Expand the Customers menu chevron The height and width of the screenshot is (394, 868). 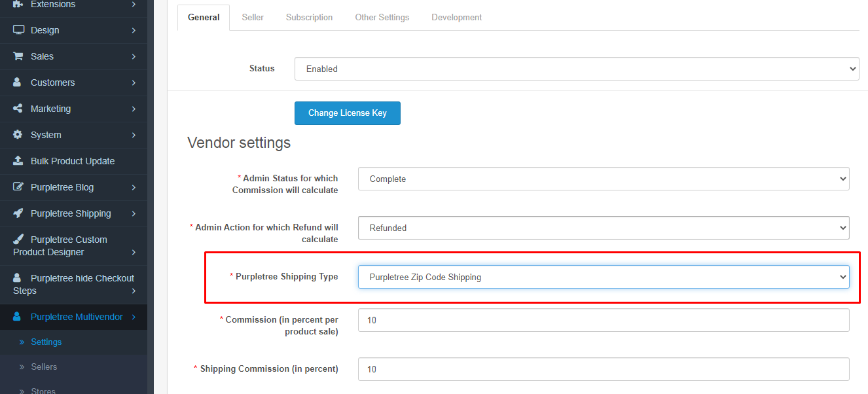[x=134, y=82]
